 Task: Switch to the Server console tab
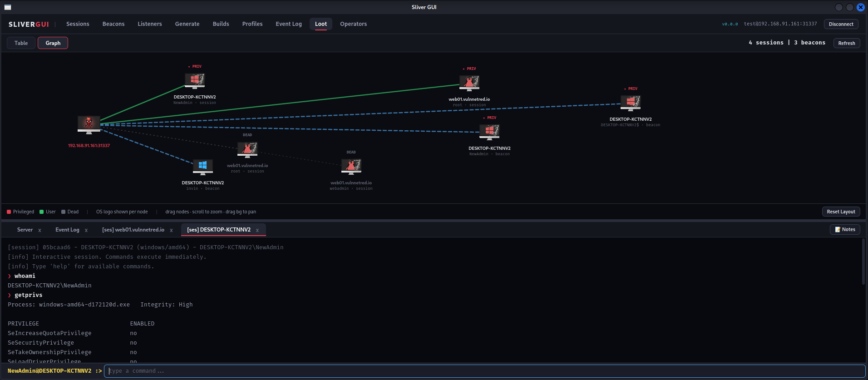point(25,230)
